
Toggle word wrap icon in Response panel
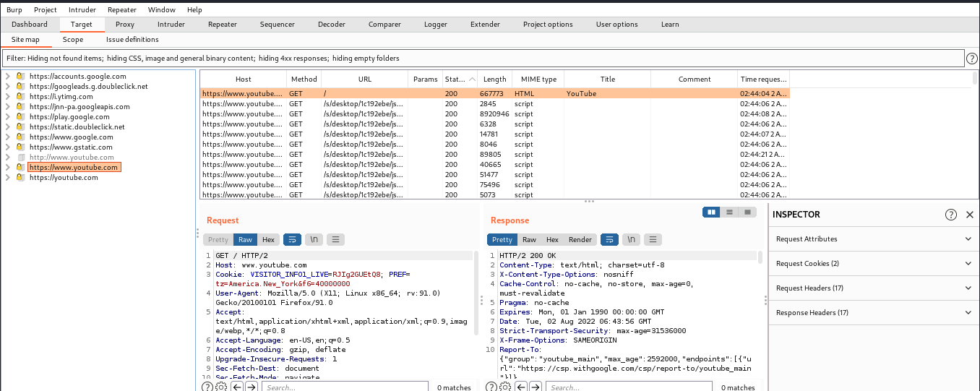pyautogui.click(x=610, y=239)
